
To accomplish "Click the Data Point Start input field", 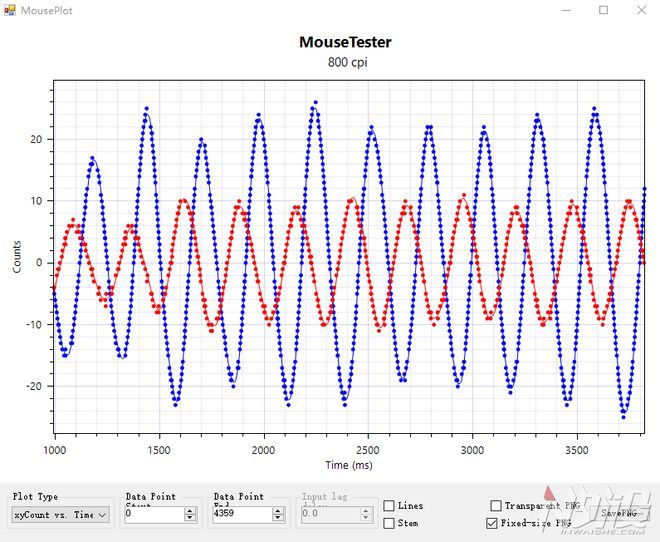I will [154, 514].
